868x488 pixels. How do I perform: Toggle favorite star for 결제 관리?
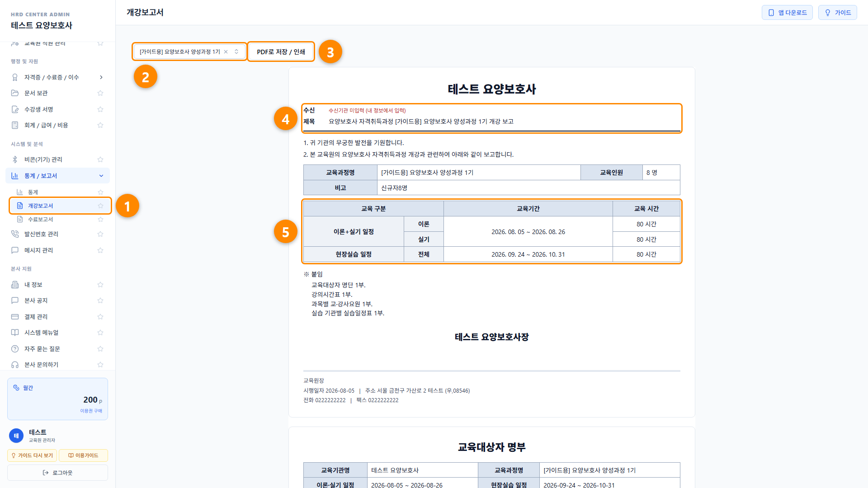coord(100,317)
